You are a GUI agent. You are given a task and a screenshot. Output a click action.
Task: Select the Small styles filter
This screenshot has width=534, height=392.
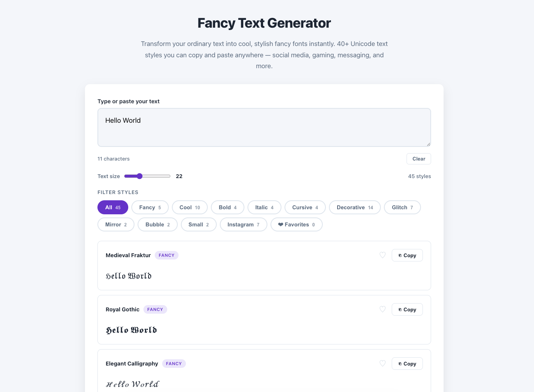pyautogui.click(x=198, y=224)
